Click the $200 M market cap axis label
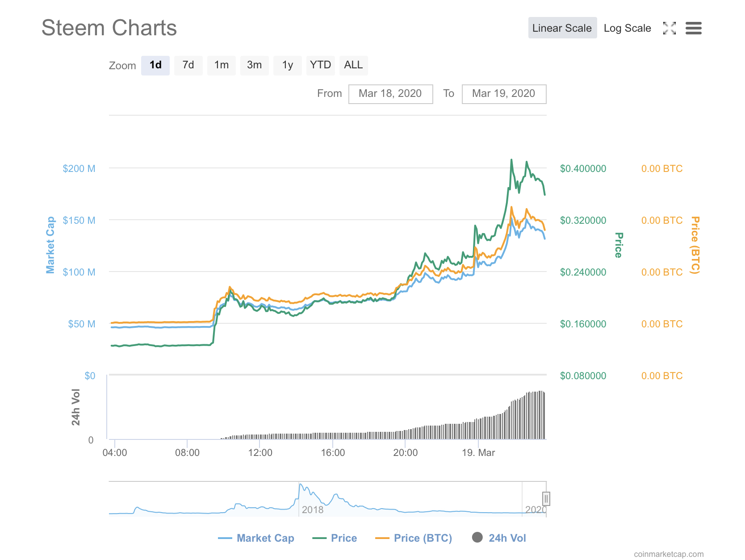The image size is (745, 560). coord(79,169)
